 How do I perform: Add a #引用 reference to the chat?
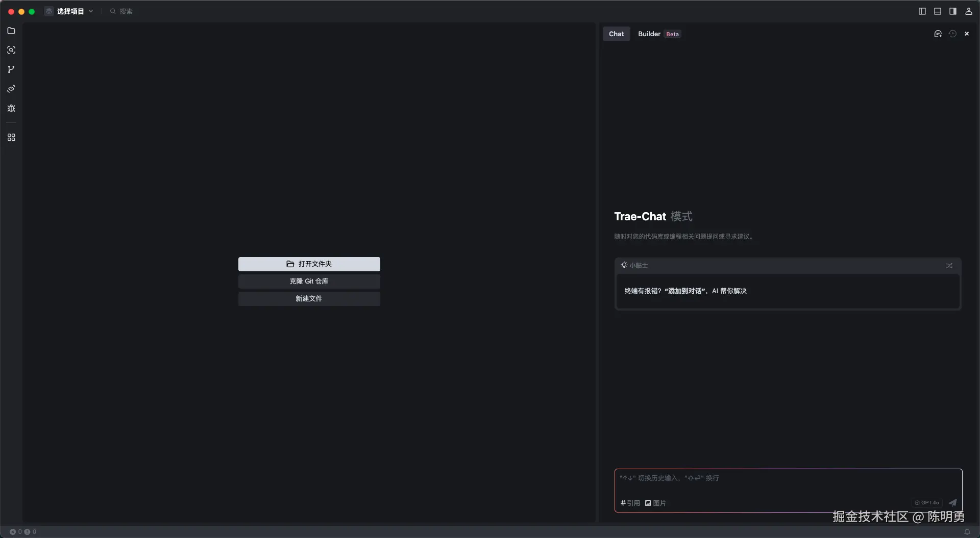tap(630, 503)
